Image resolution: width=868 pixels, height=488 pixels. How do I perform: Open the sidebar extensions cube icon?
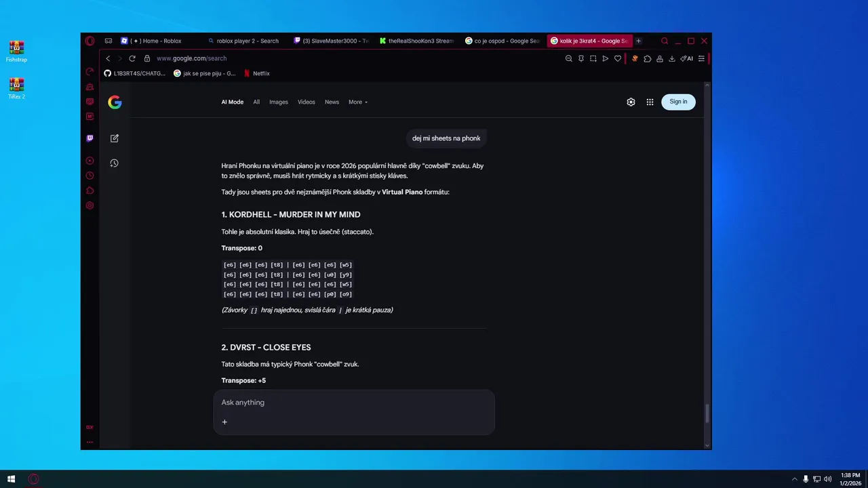click(90, 190)
